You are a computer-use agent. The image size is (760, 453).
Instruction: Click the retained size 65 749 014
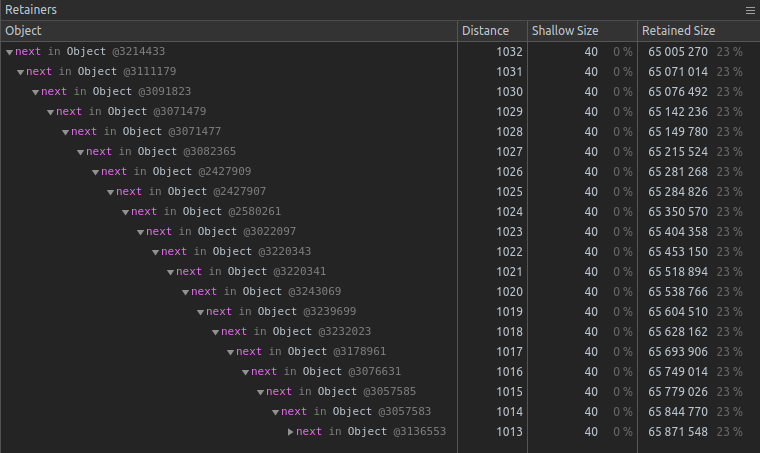click(678, 372)
